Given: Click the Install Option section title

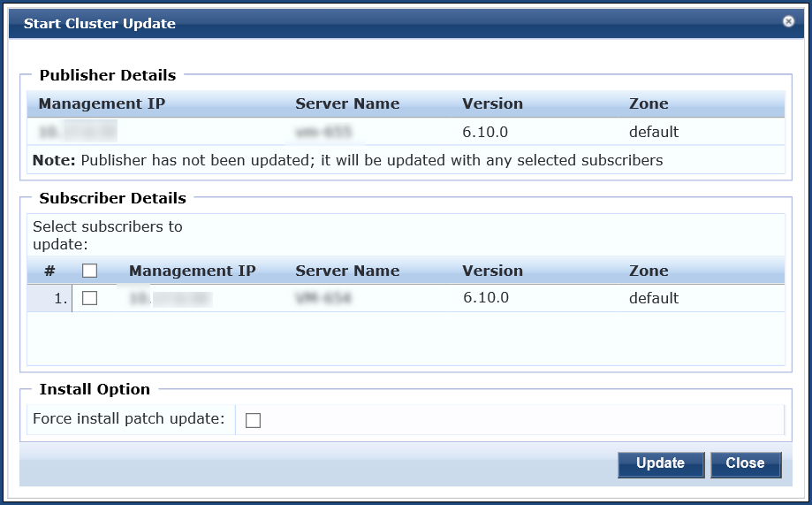Looking at the screenshot, I should (95, 389).
